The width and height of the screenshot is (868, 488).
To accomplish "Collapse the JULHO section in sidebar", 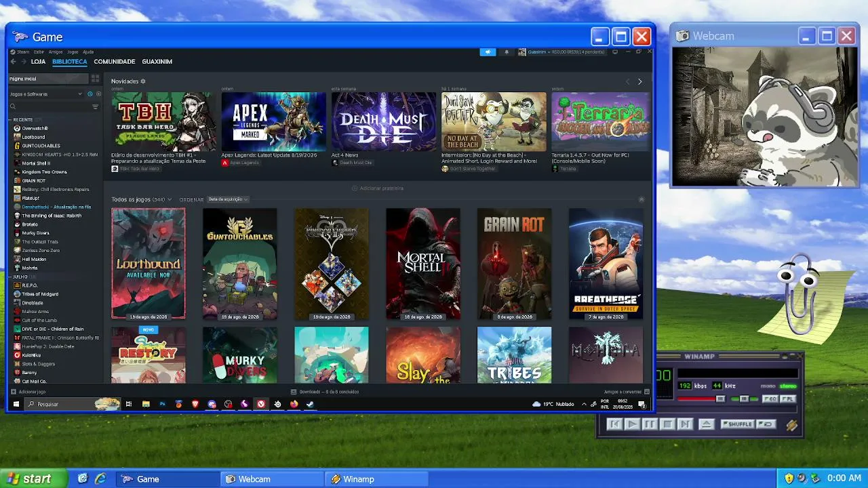I will (x=10, y=277).
